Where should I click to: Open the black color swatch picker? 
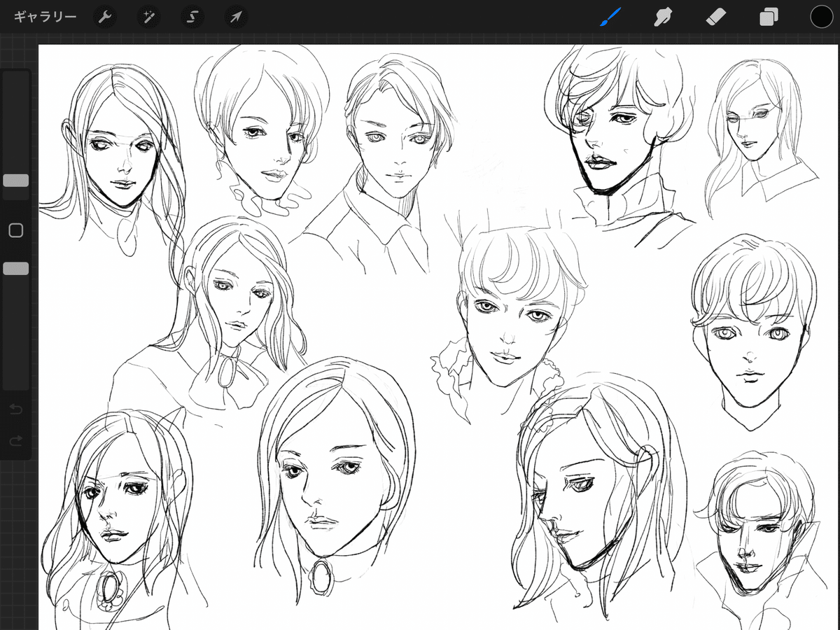[821, 17]
